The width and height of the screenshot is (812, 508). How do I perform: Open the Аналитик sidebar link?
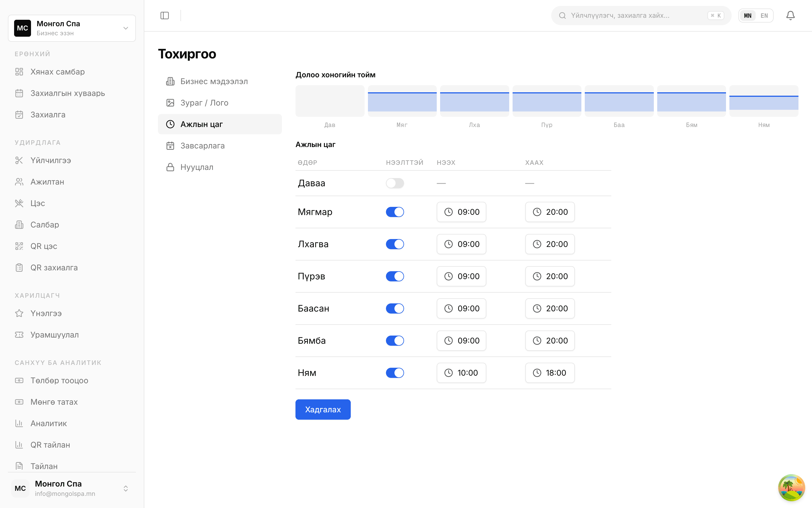click(72, 423)
